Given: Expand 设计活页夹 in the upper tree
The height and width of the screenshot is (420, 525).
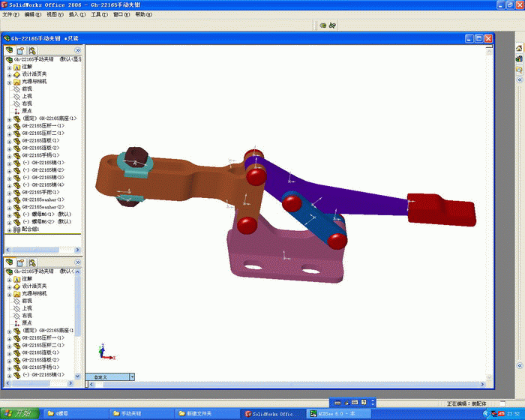Looking at the screenshot, I should pos(9,75).
